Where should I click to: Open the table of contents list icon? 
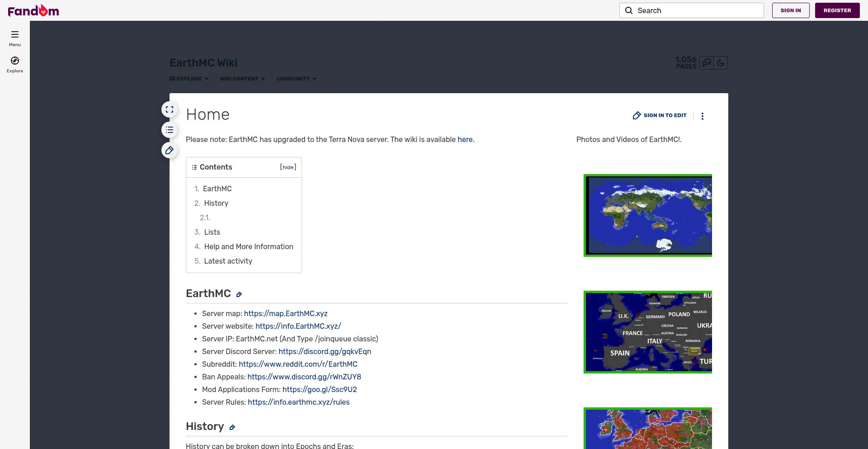click(170, 130)
